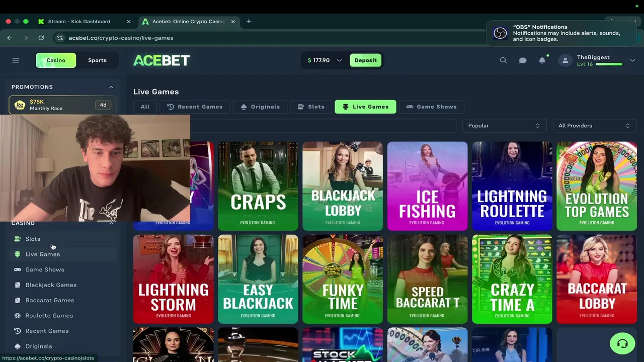Click the Roulette Games icon in sidebar
644x362 pixels.
(18, 316)
